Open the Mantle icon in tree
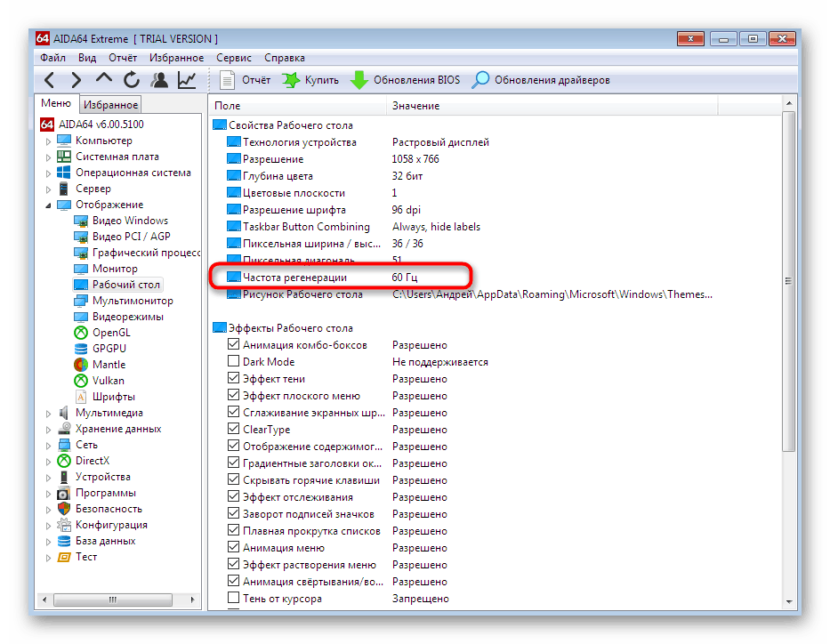The height and width of the screenshot is (644, 830). pyautogui.click(x=81, y=365)
